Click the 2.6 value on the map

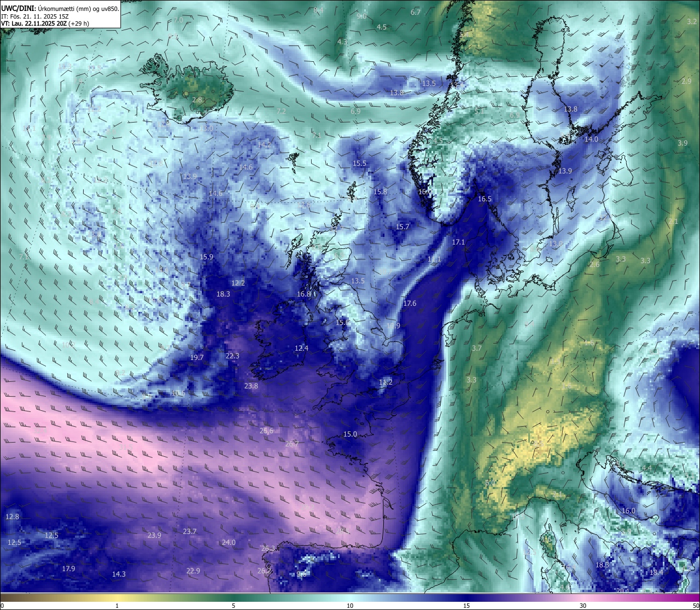pyautogui.click(x=594, y=264)
